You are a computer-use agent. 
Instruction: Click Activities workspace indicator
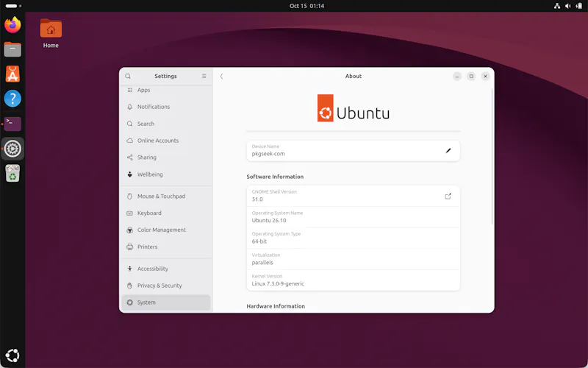tap(13, 6)
